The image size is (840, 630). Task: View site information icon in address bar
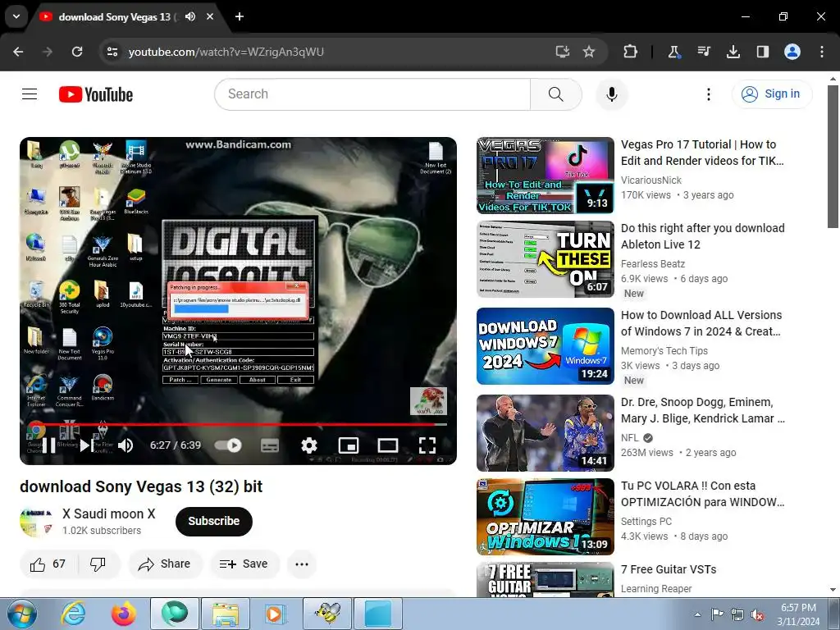pyautogui.click(x=112, y=52)
